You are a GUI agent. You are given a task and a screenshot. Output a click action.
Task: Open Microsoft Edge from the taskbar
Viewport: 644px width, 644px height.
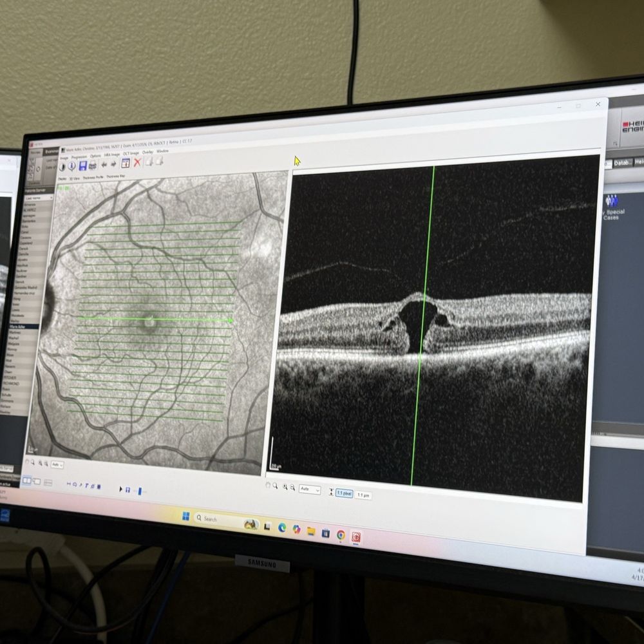tap(282, 527)
